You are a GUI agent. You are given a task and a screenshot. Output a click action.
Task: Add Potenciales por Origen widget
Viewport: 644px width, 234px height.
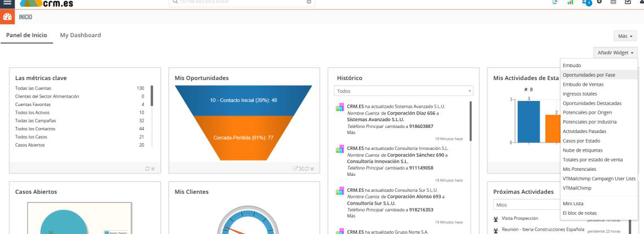(599, 112)
